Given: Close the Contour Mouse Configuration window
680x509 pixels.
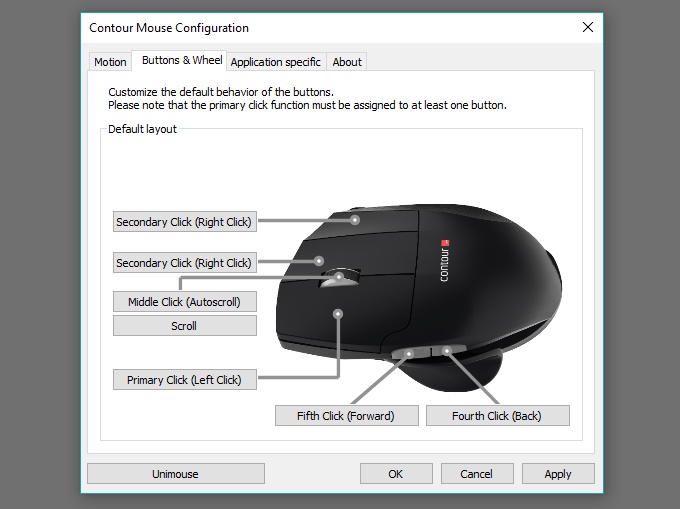Looking at the screenshot, I should pos(588,27).
